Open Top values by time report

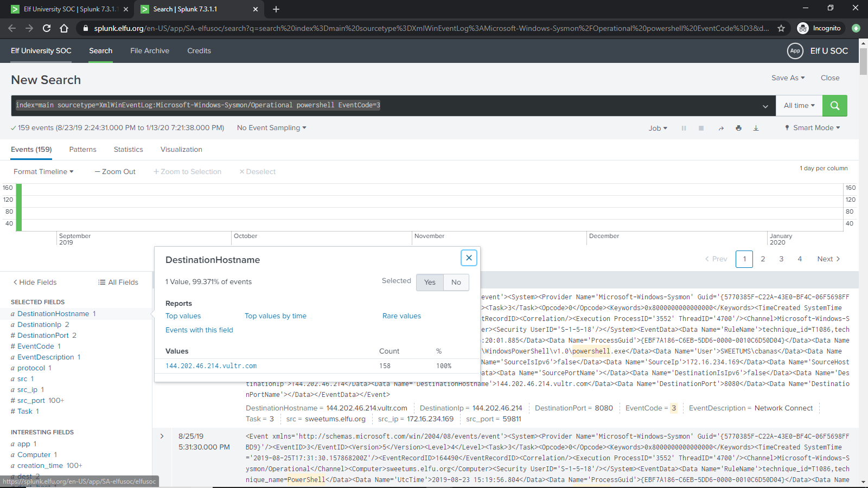coord(276,316)
